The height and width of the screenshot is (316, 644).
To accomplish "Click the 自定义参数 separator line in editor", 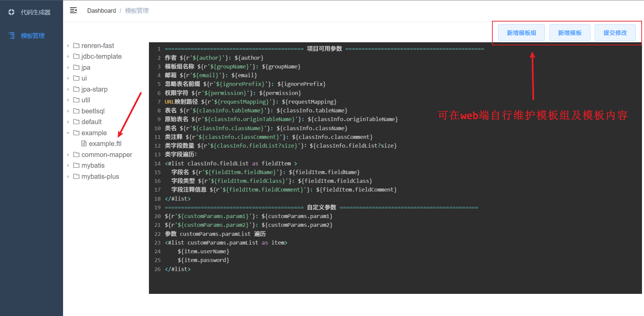I will coord(321,207).
